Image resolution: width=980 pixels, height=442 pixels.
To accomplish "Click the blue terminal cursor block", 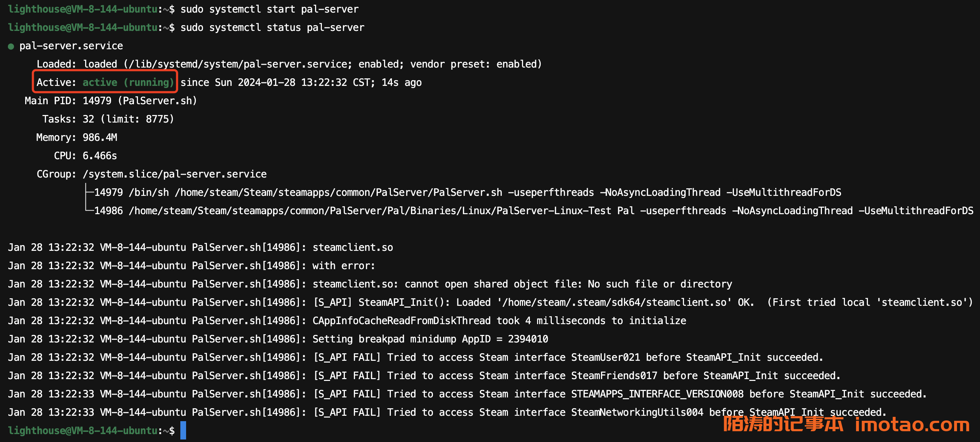I will [183, 430].
